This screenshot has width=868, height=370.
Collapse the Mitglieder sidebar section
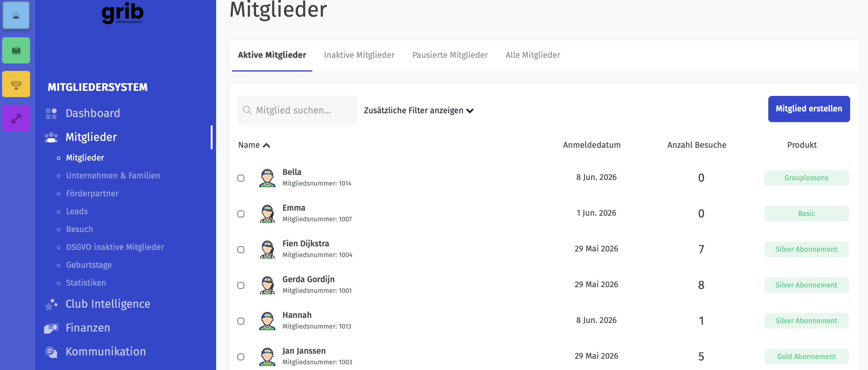[x=91, y=137]
